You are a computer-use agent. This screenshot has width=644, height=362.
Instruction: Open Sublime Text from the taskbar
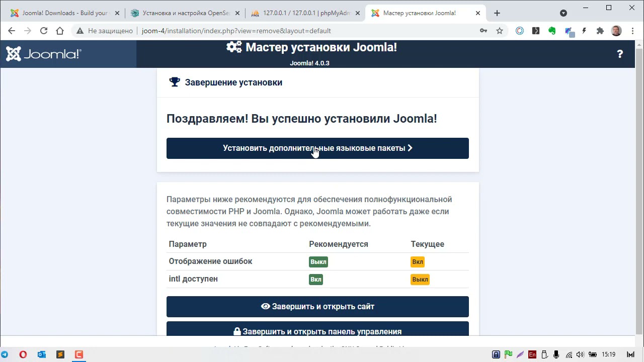[x=60, y=354]
